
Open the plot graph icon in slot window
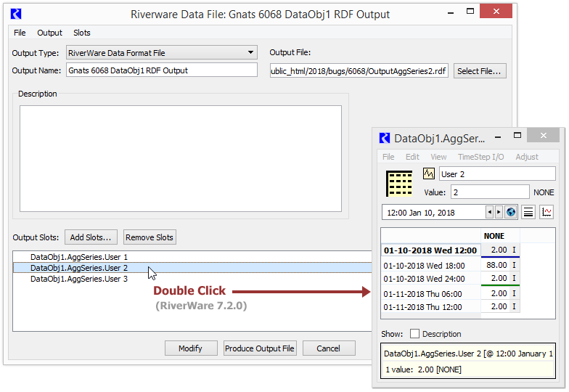(x=547, y=212)
